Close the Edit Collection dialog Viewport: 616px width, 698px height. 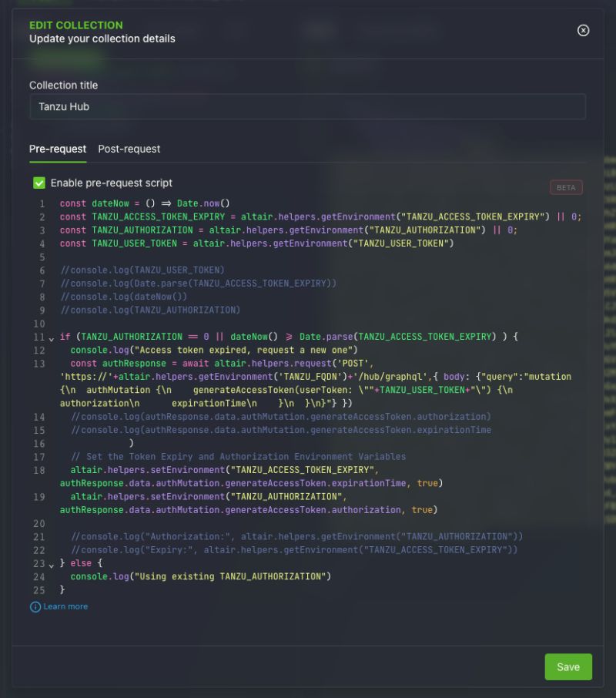point(583,30)
